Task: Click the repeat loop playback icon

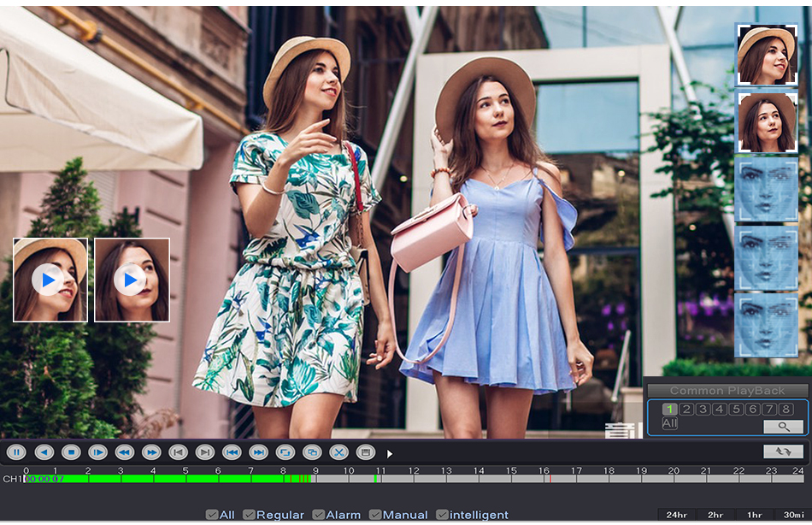Action: click(285, 451)
